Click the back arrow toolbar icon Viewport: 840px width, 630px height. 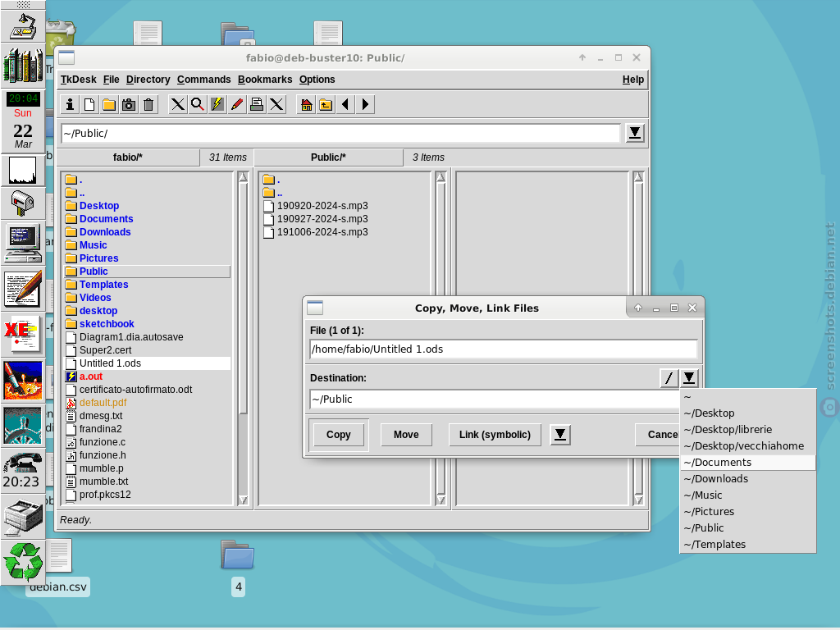(345, 104)
